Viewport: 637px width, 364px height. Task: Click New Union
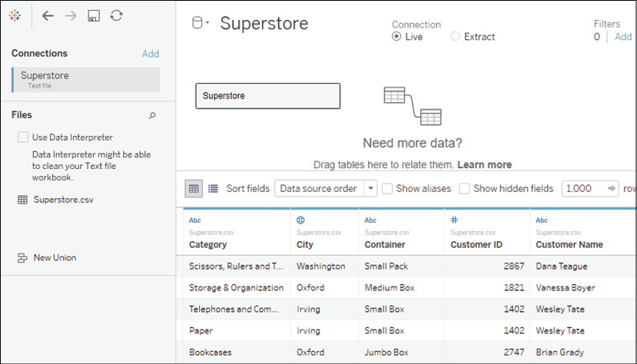[x=55, y=258]
